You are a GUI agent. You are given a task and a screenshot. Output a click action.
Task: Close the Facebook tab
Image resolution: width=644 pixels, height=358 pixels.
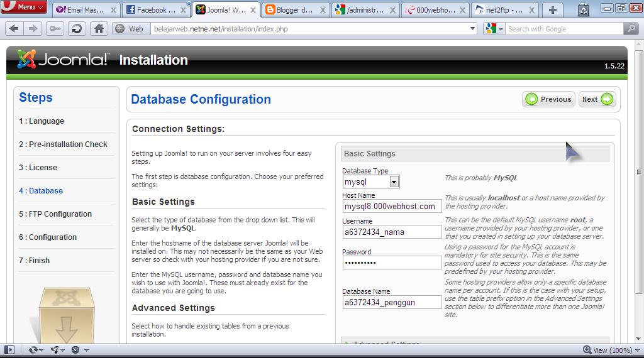tap(183, 10)
